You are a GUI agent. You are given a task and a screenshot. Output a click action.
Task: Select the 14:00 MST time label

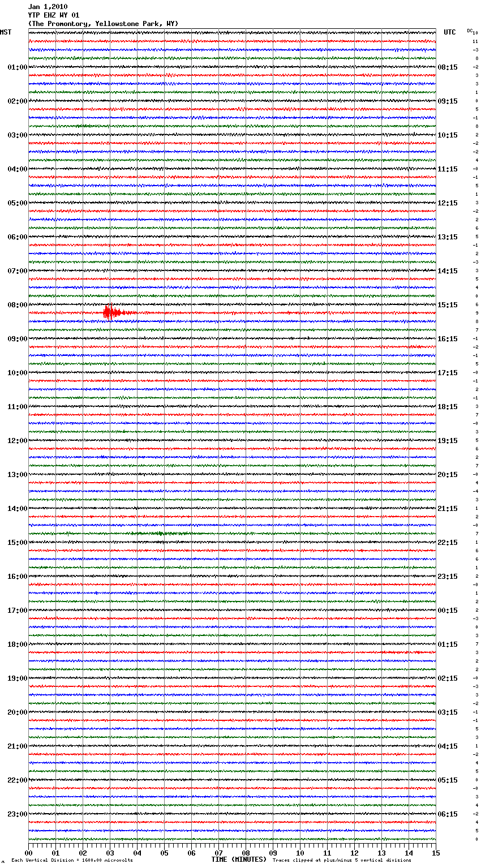(x=18, y=509)
